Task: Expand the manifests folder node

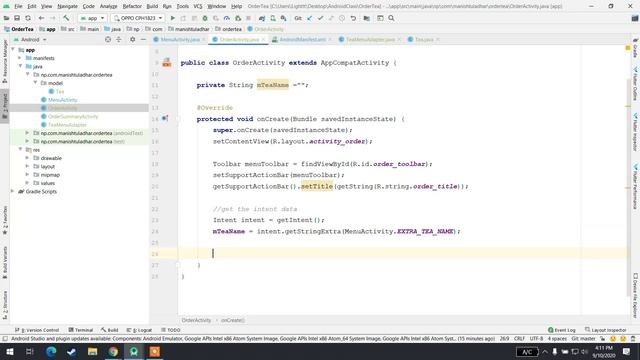Action: (x=20, y=58)
